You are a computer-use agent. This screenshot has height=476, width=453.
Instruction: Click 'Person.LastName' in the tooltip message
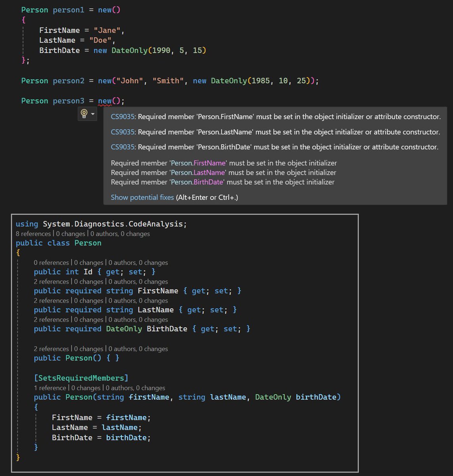click(x=198, y=173)
